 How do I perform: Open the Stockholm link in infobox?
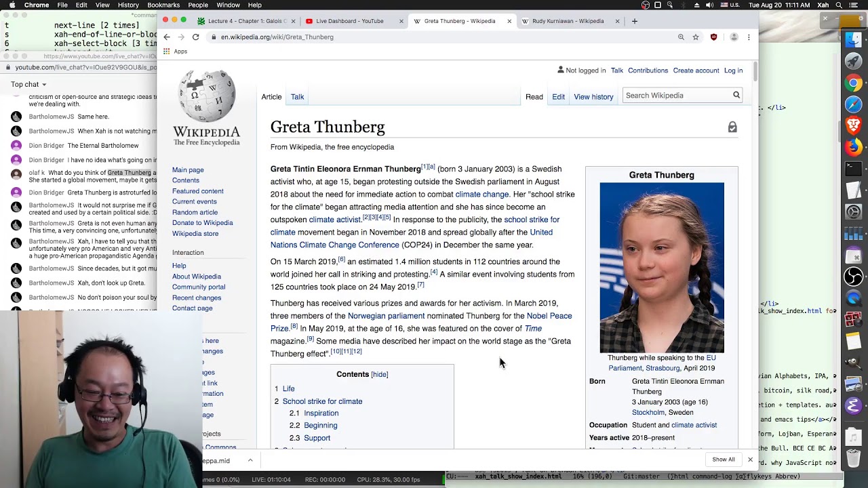coord(648,413)
